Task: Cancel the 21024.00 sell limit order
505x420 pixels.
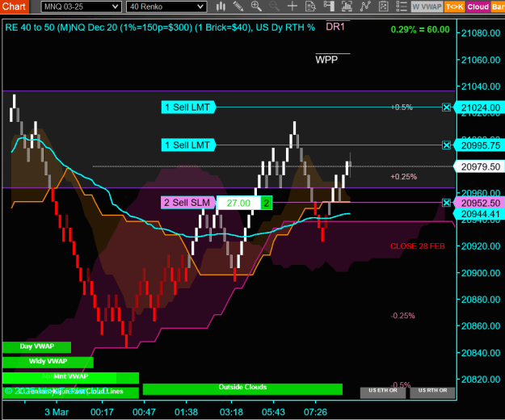Action: pyautogui.click(x=446, y=107)
